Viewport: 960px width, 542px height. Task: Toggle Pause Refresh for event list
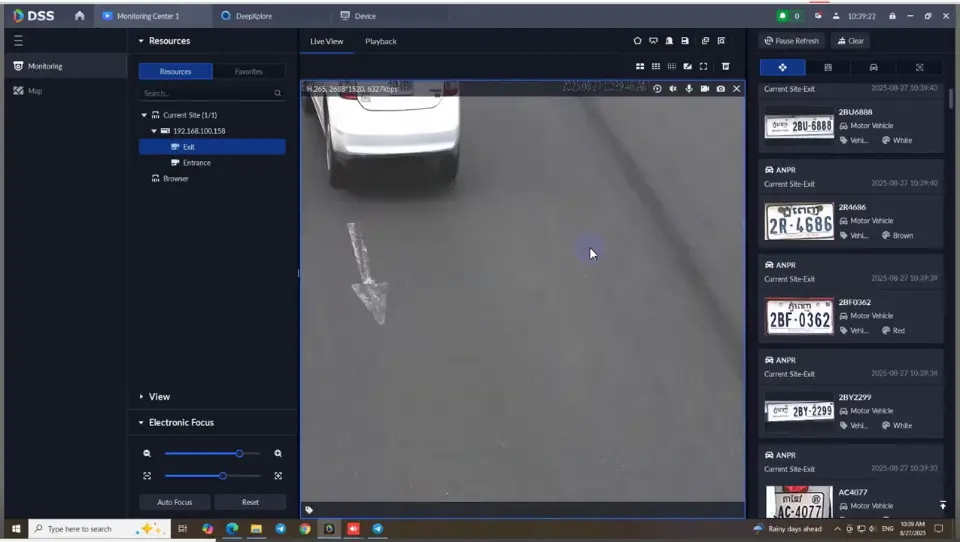pyautogui.click(x=792, y=41)
